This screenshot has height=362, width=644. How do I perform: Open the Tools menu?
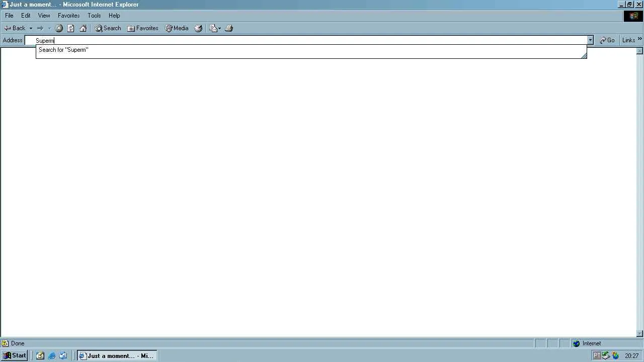click(x=94, y=16)
